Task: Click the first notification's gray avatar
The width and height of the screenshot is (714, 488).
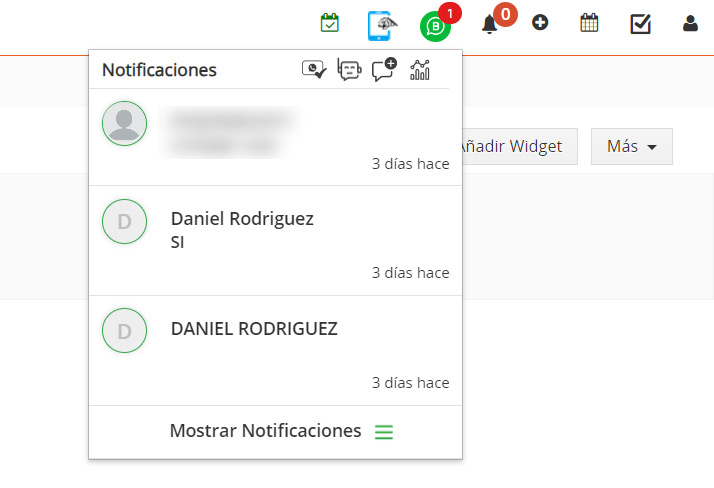Action: pos(125,124)
